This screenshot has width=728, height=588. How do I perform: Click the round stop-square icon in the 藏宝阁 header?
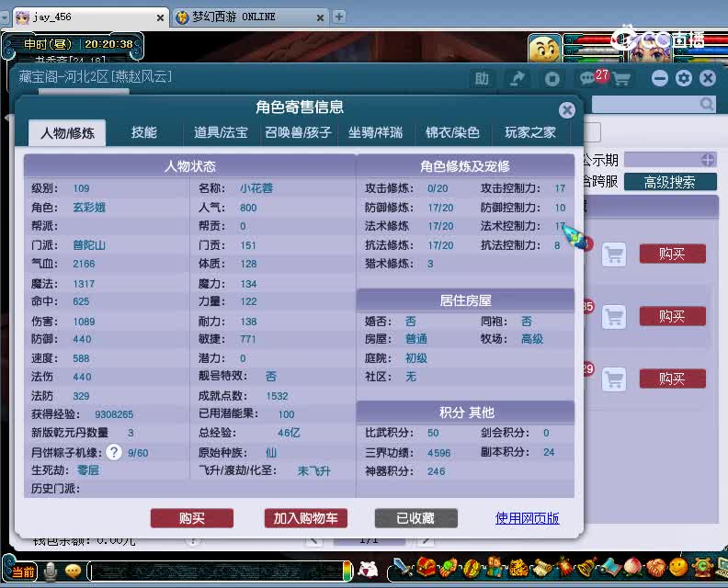click(x=552, y=78)
